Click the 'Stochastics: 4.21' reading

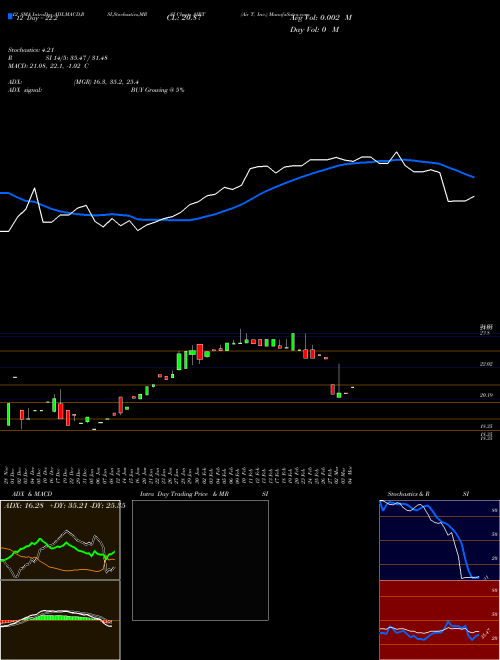click(31, 50)
